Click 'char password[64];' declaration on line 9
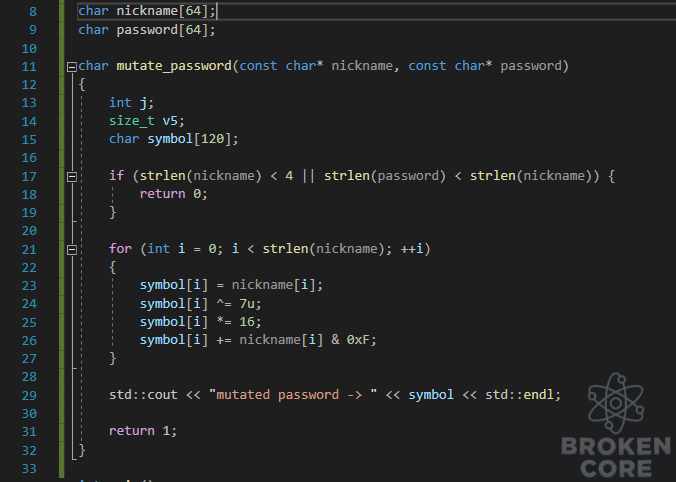This screenshot has height=482, width=676. click(x=147, y=30)
